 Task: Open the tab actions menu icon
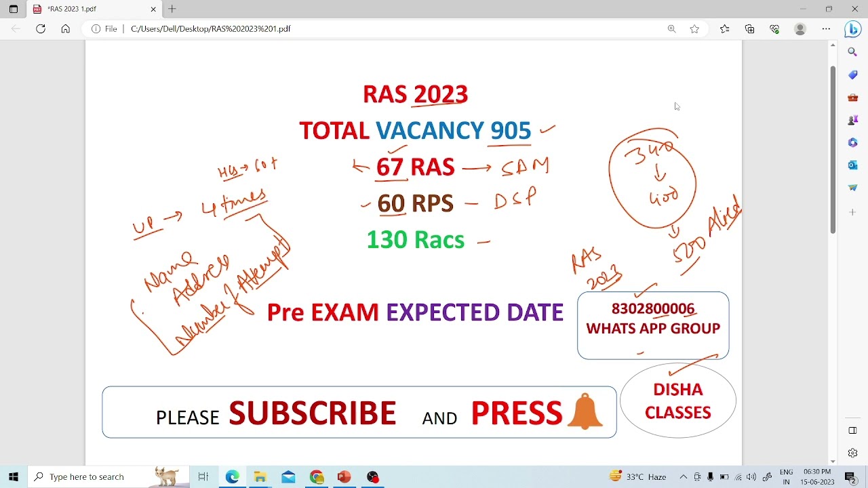(x=13, y=9)
